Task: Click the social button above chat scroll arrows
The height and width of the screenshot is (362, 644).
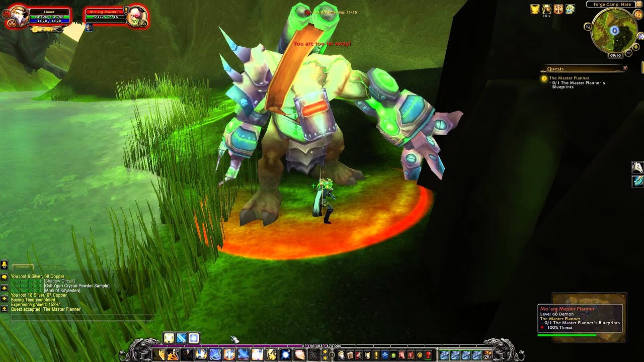Action: pos(4,264)
